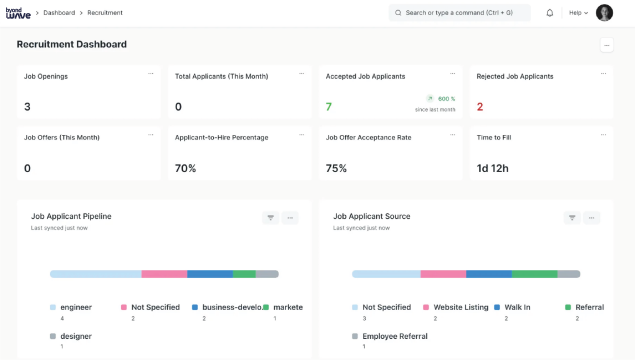The height and width of the screenshot is (360, 636).
Task: Go to Dashboard breadcrumb
Action: point(59,13)
